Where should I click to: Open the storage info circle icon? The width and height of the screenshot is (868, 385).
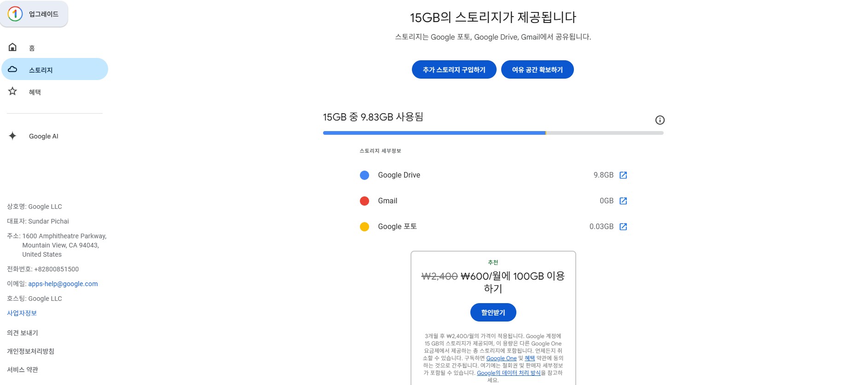660,120
